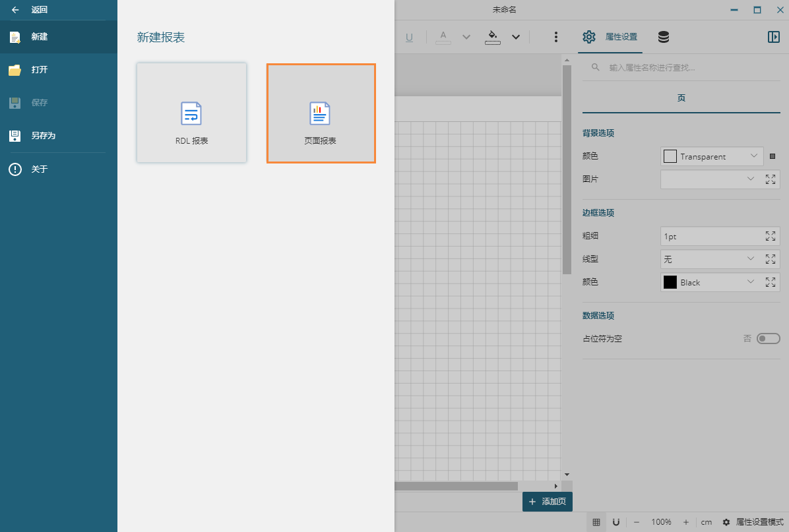Toggle the snap magnet icon

tap(616, 522)
